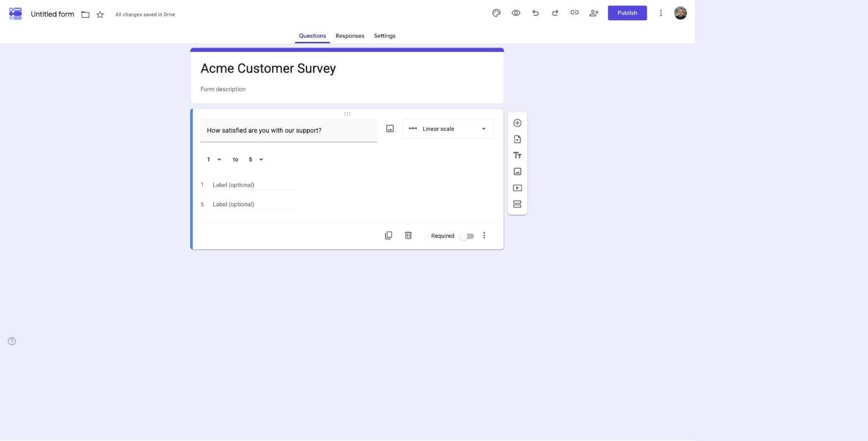Viewport: 868px width, 441px height.
Task: Delete the question with trash icon
Action: point(408,236)
